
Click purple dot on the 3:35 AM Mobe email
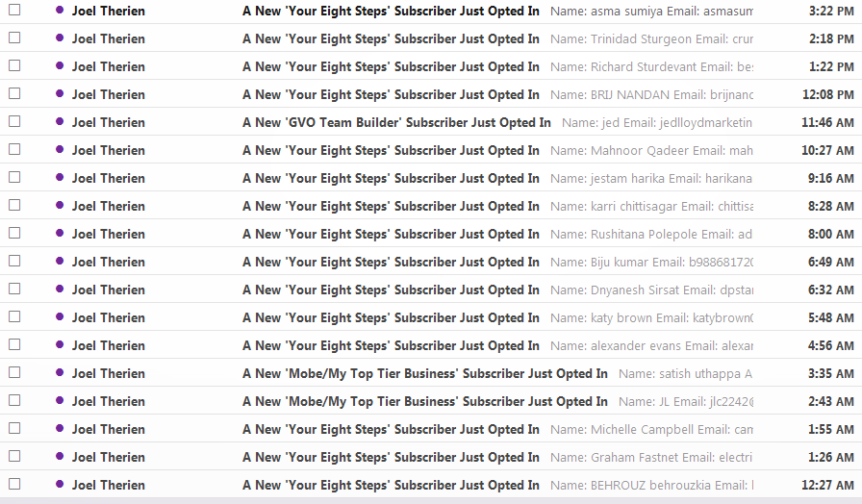[60, 372]
